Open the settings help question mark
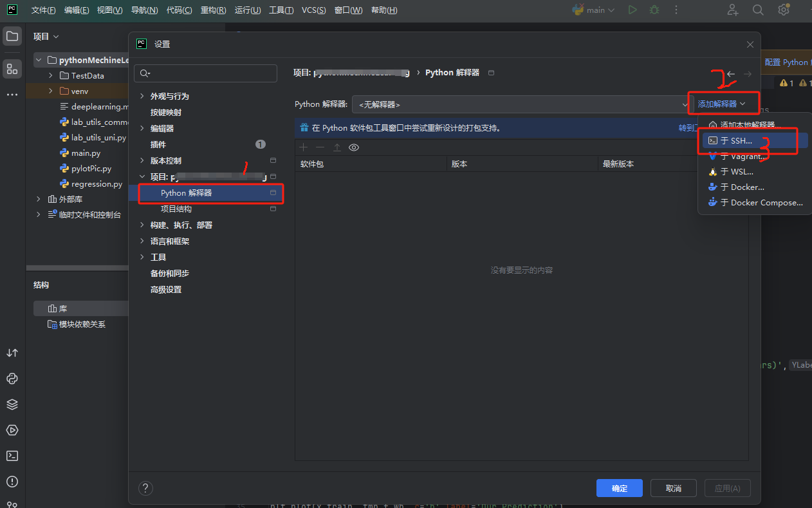This screenshot has width=812, height=508. pyautogui.click(x=146, y=488)
